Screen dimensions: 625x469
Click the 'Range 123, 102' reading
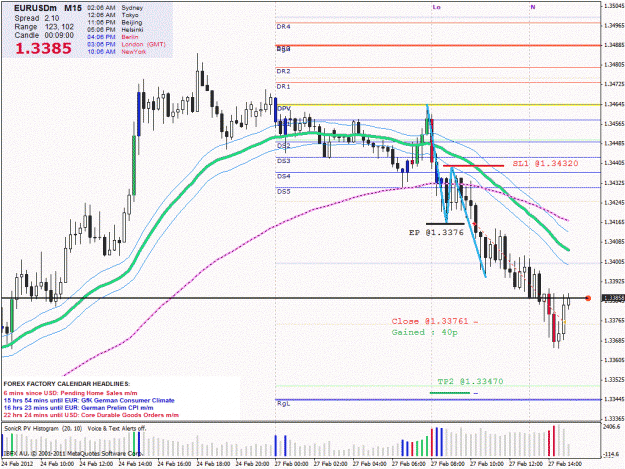tap(44, 27)
